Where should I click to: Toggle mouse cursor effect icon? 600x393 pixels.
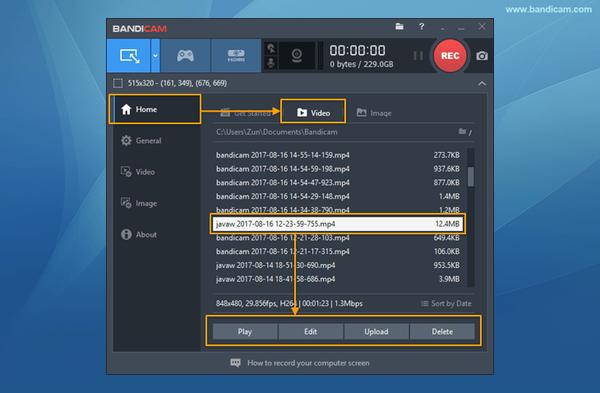(x=271, y=48)
